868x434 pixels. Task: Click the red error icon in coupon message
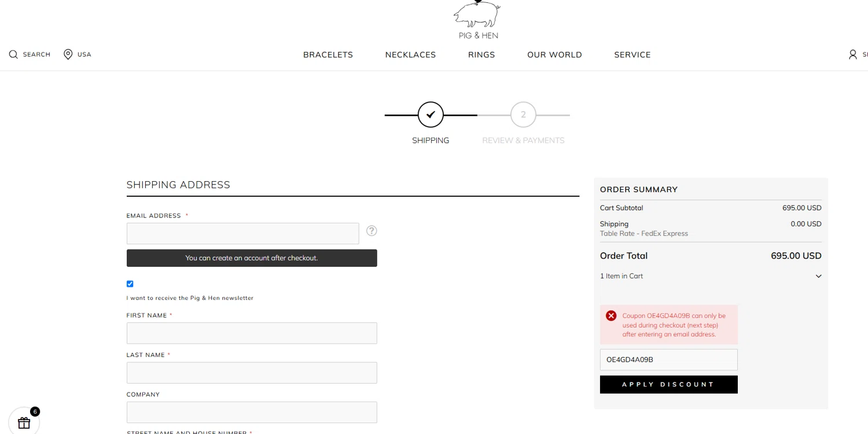[611, 316]
